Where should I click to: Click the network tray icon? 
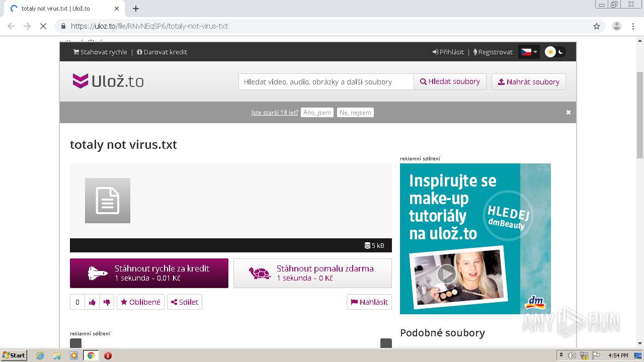584,355
